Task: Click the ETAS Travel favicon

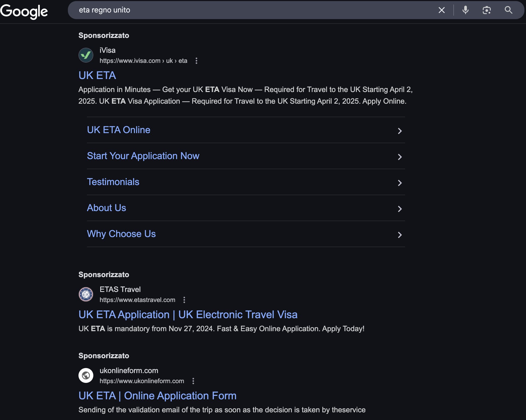Action: [x=86, y=294]
